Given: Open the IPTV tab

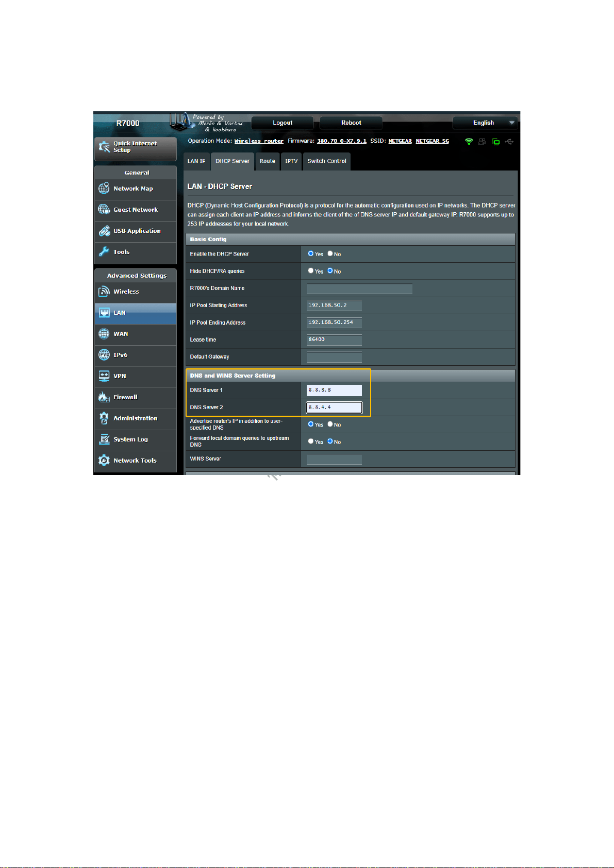Looking at the screenshot, I should [x=291, y=161].
